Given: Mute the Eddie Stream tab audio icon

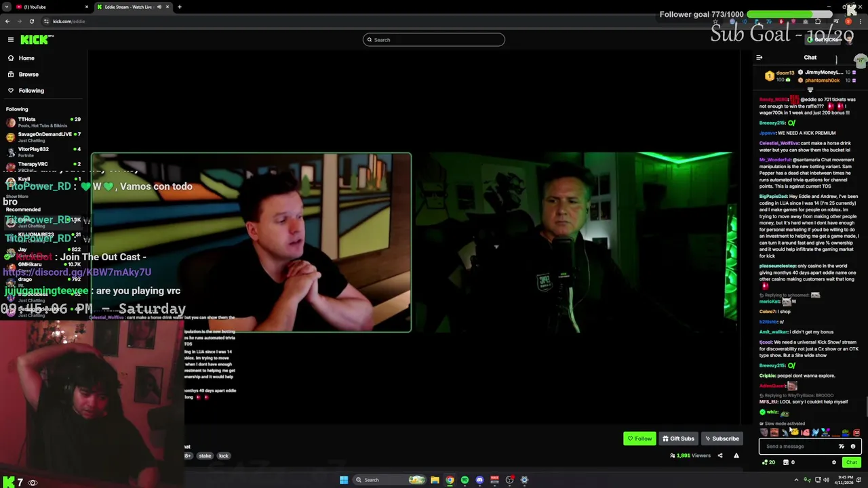Looking at the screenshot, I should [x=159, y=7].
